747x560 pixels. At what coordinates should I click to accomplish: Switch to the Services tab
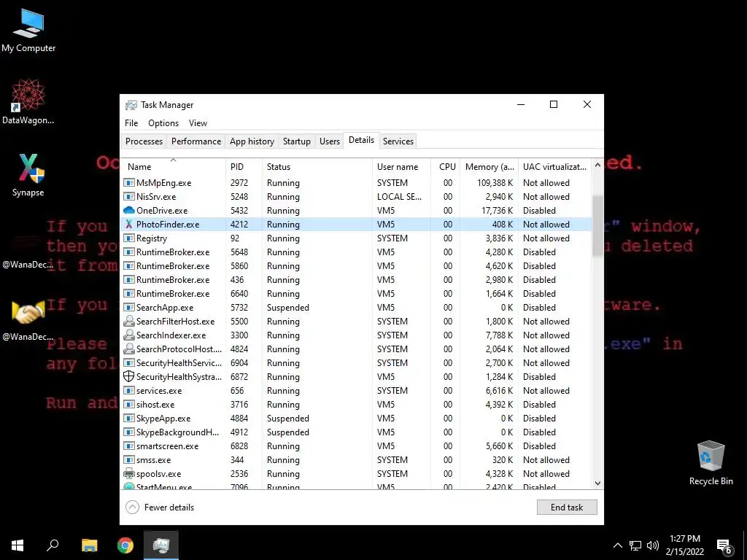point(398,141)
